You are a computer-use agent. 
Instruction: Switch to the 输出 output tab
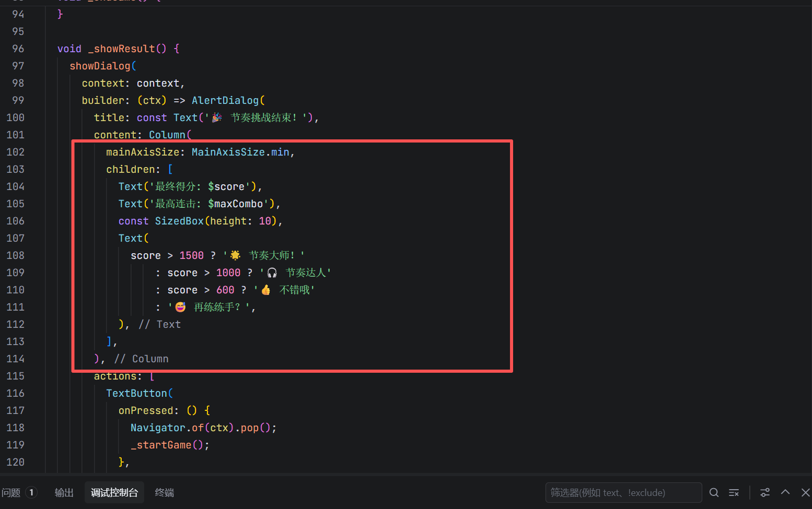pos(64,492)
